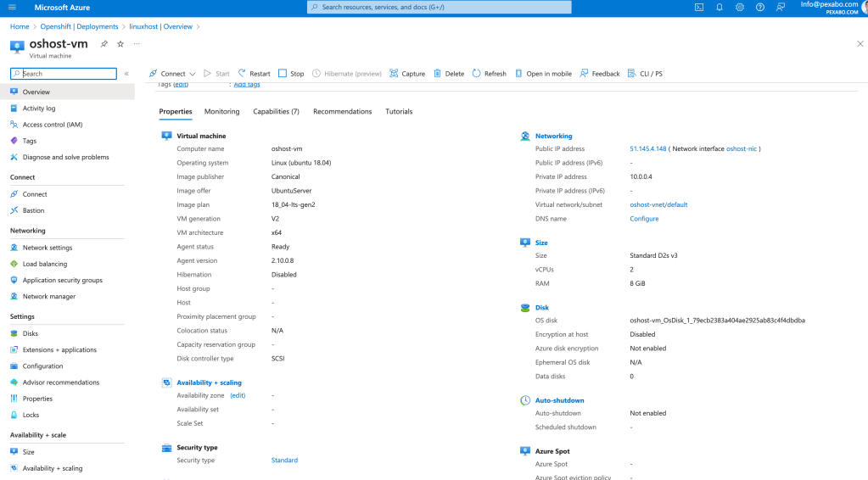Pin oshost-vm to dashboard
This screenshot has height=480, width=868.
coord(104,44)
